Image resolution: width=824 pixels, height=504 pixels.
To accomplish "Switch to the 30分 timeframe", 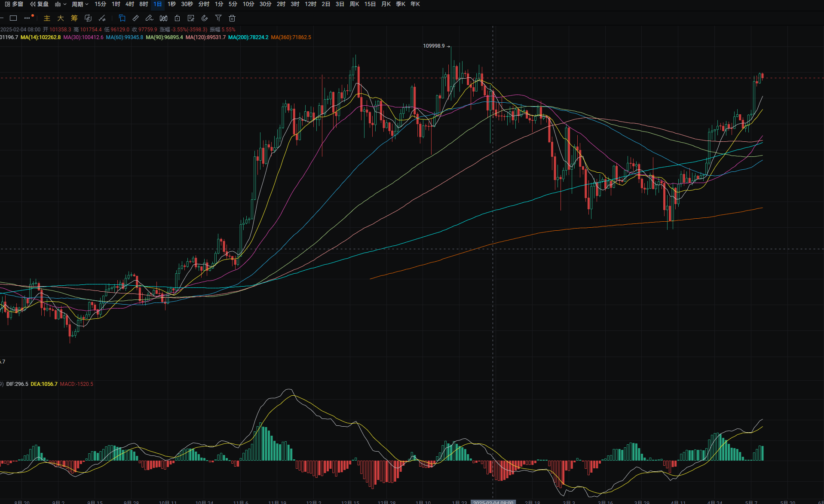I will pyautogui.click(x=266, y=4).
